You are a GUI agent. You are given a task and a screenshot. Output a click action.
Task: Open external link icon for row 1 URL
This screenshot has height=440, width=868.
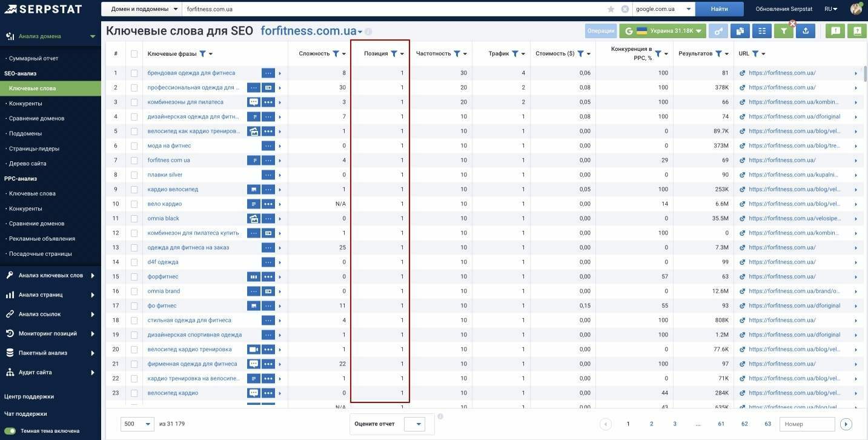743,73
